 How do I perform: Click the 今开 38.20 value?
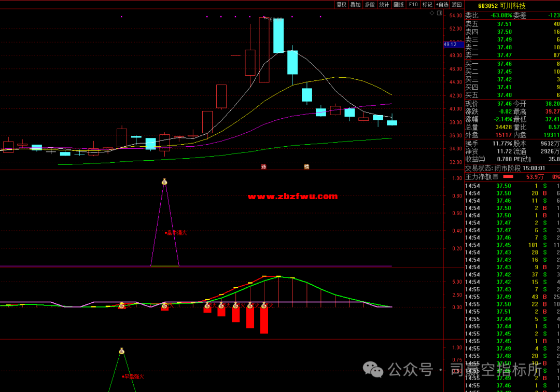(553, 104)
